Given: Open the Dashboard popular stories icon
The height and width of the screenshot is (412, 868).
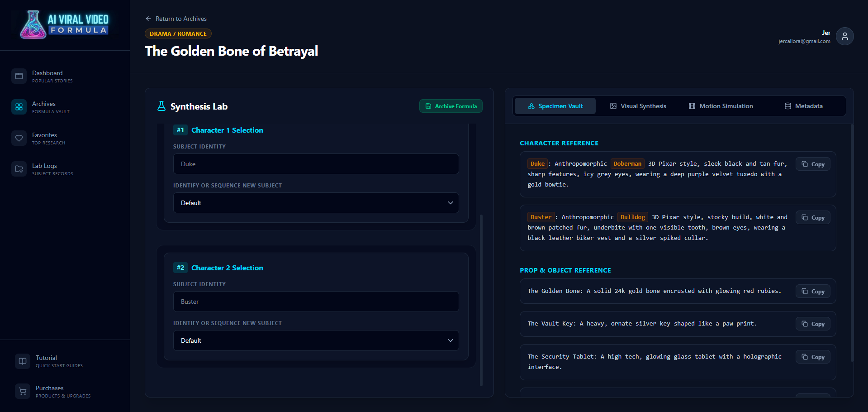Looking at the screenshot, I should 19,76.
